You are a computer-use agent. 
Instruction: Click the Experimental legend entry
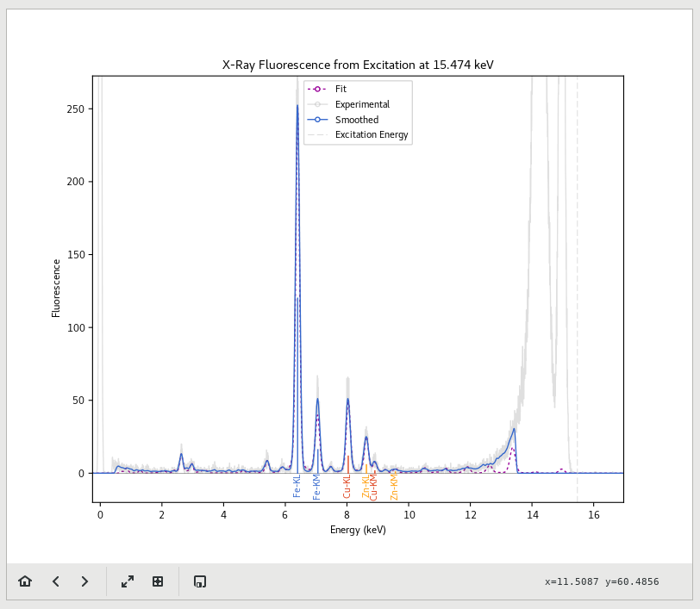[x=362, y=104]
